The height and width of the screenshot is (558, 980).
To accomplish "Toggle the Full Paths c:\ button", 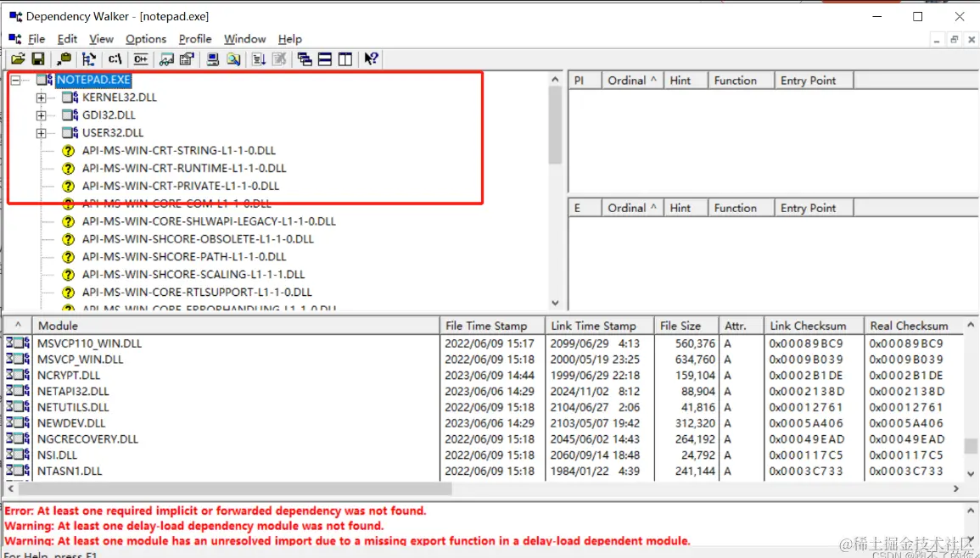I will [x=115, y=59].
